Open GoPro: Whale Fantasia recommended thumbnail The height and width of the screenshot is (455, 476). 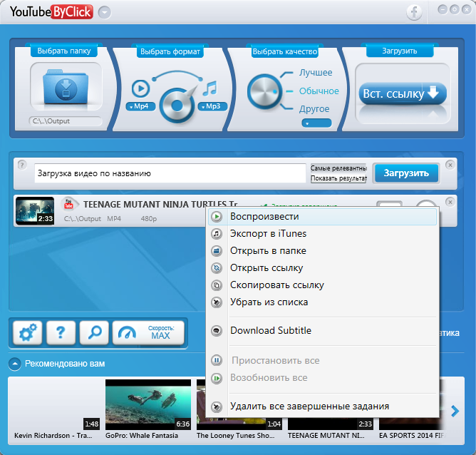pos(148,404)
